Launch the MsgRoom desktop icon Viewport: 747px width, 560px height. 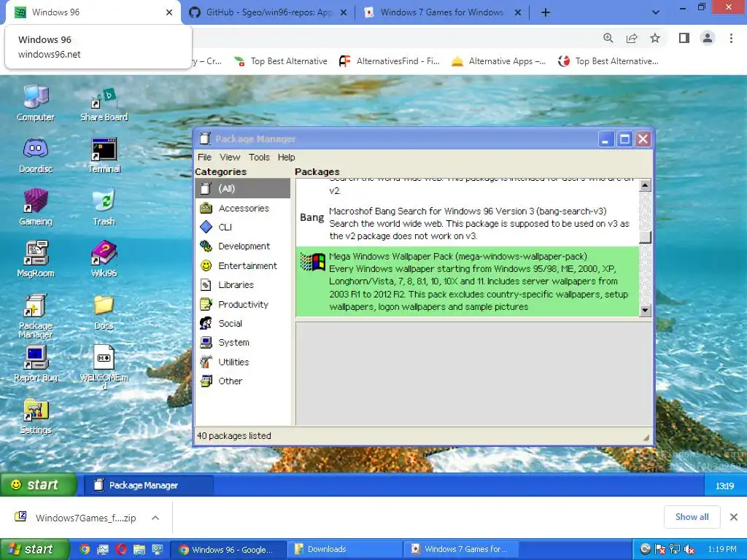coord(36,259)
